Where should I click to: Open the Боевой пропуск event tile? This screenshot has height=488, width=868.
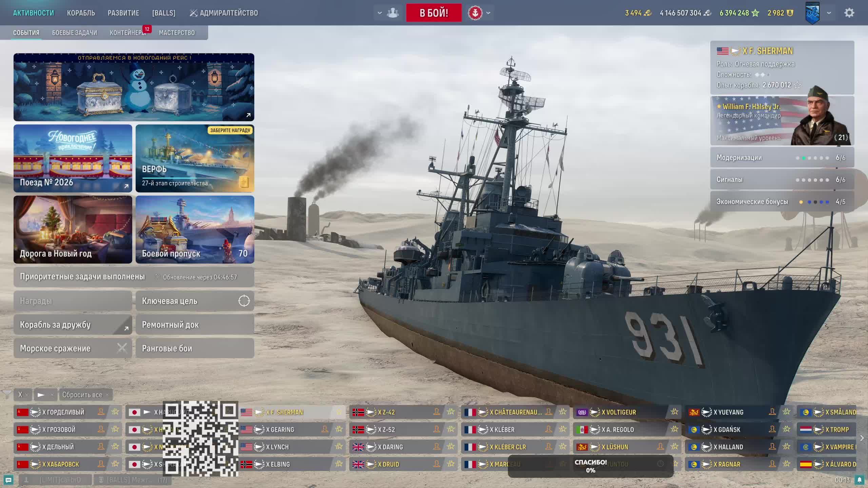(x=195, y=229)
